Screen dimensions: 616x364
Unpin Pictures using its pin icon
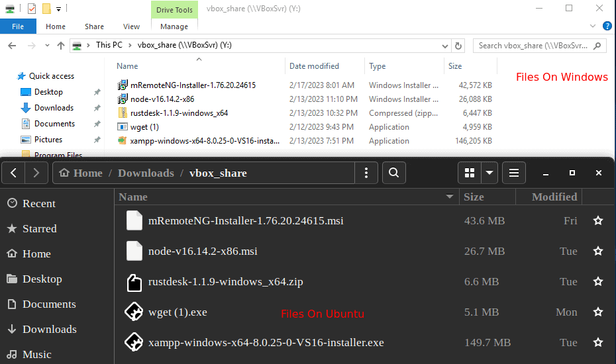(x=97, y=140)
